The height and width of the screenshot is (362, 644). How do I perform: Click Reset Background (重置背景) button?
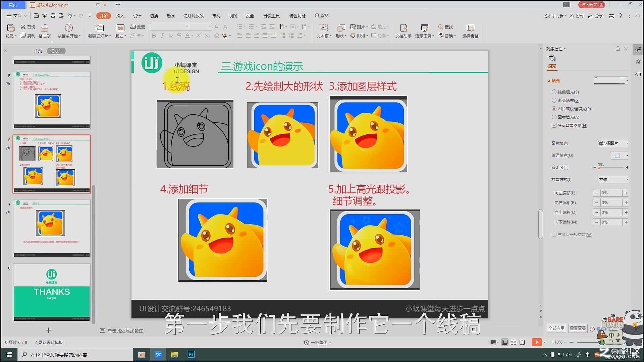pyautogui.click(x=578, y=328)
